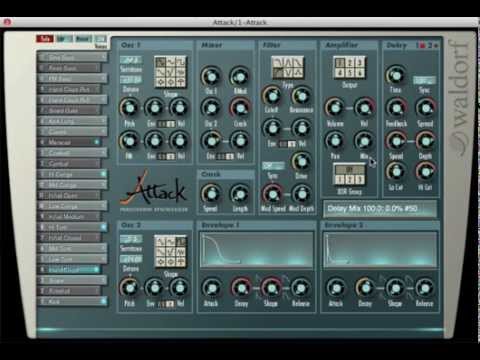Select the Kick Long sound slot

click(72, 121)
